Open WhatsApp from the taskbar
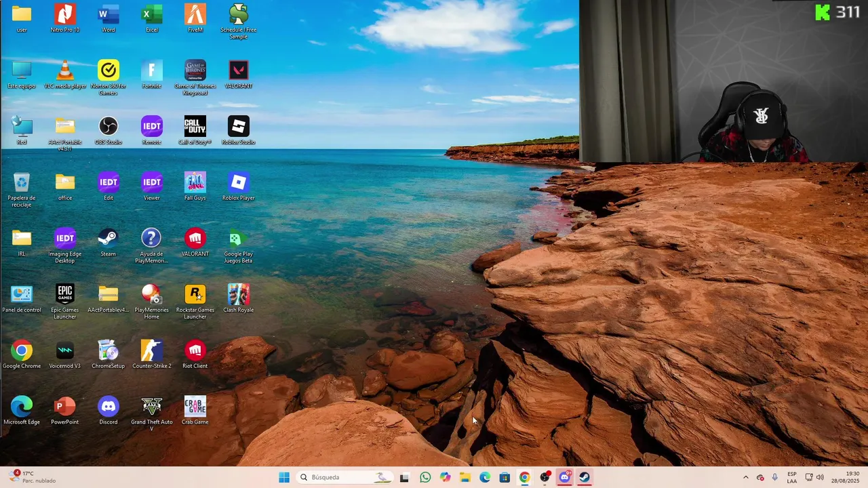 [425, 477]
